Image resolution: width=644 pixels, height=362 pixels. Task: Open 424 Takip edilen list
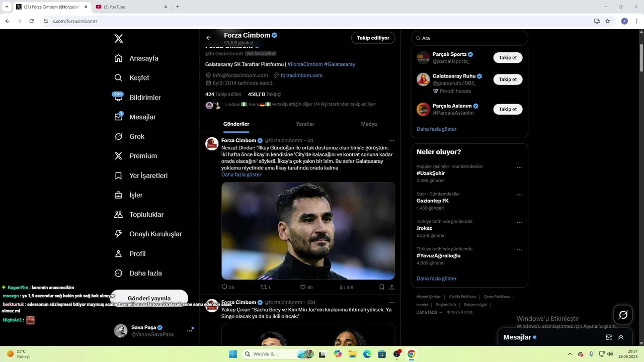223,94
